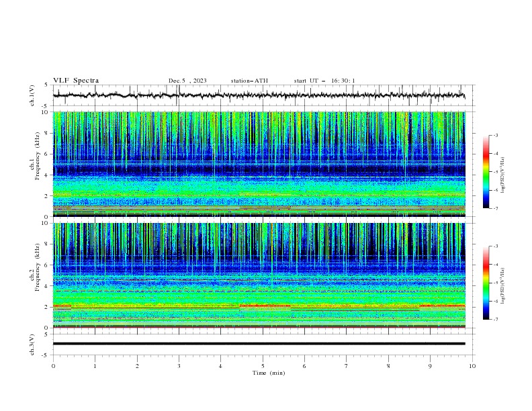Click inside the ch.2 spectrogram panel

[259, 275]
